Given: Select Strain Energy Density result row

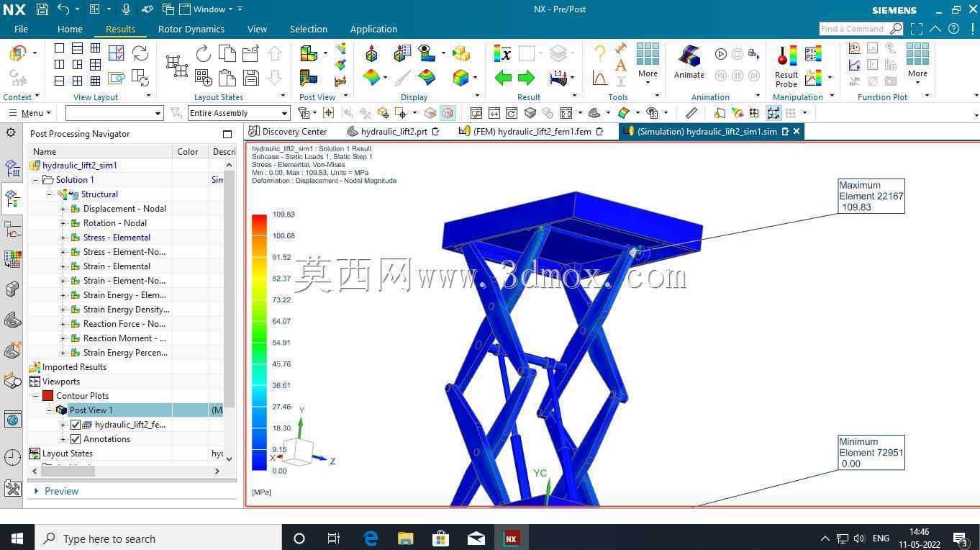Looking at the screenshot, I should click(x=127, y=310).
